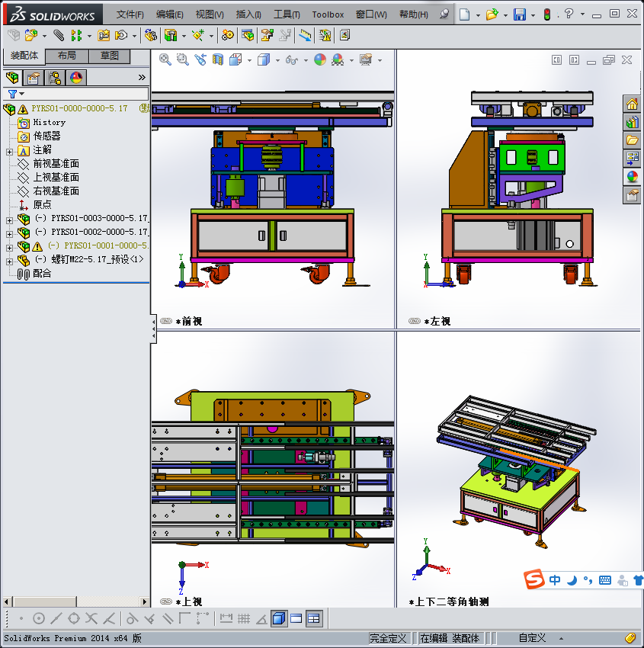
Task: Switch to the 布局 tab
Action: pyautogui.click(x=66, y=56)
